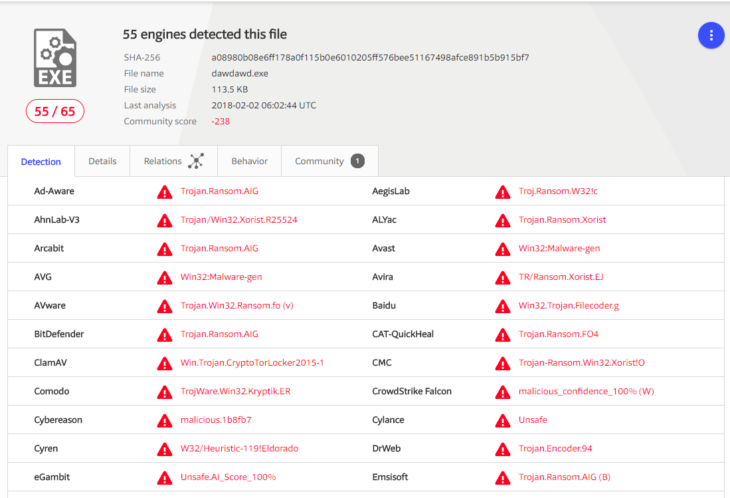Switch to the Community tab
Image resolution: width=730 pixels, height=498 pixels.
(330, 161)
